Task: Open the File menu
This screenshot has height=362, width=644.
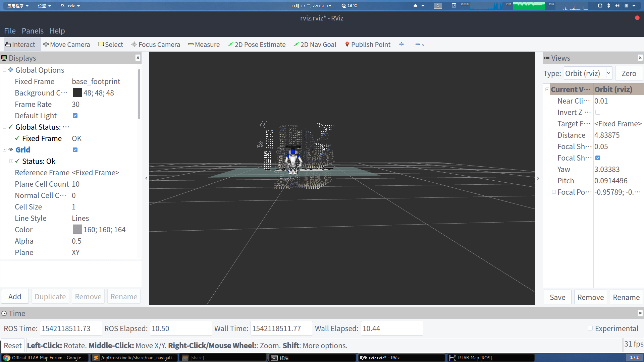Action: [x=10, y=31]
